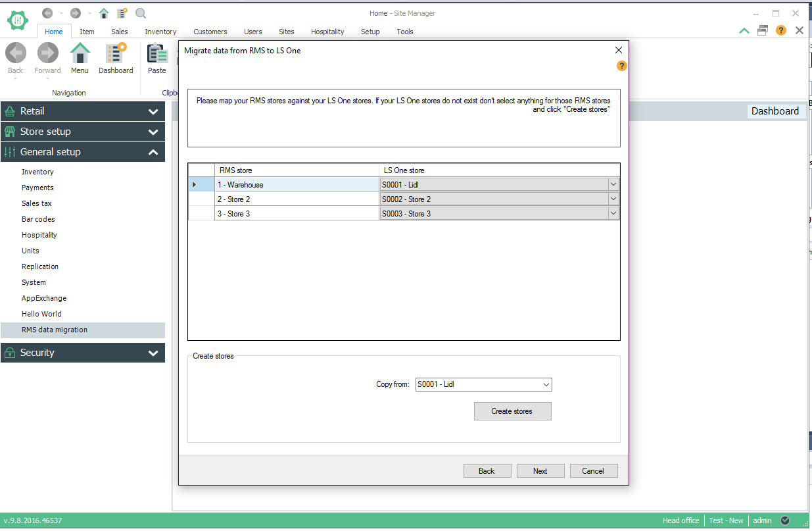Click the Back arrow navigation icon
The height and width of the screenshot is (531, 812).
point(16,54)
